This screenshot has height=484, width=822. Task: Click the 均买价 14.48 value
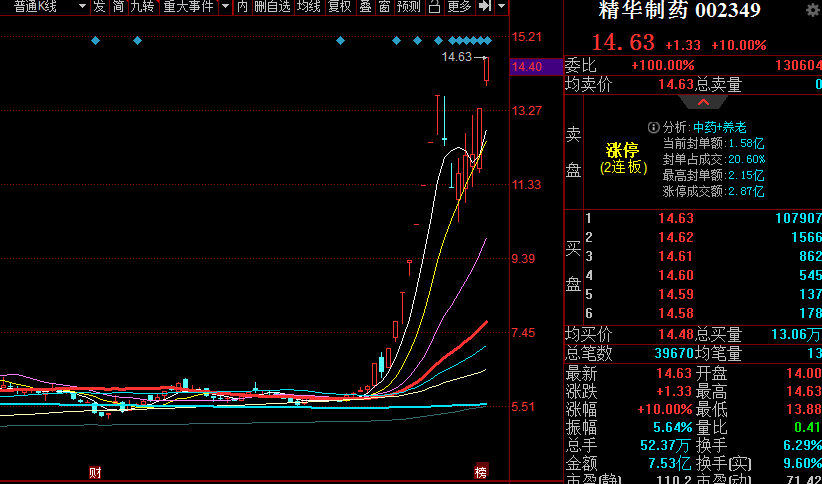tap(676, 334)
